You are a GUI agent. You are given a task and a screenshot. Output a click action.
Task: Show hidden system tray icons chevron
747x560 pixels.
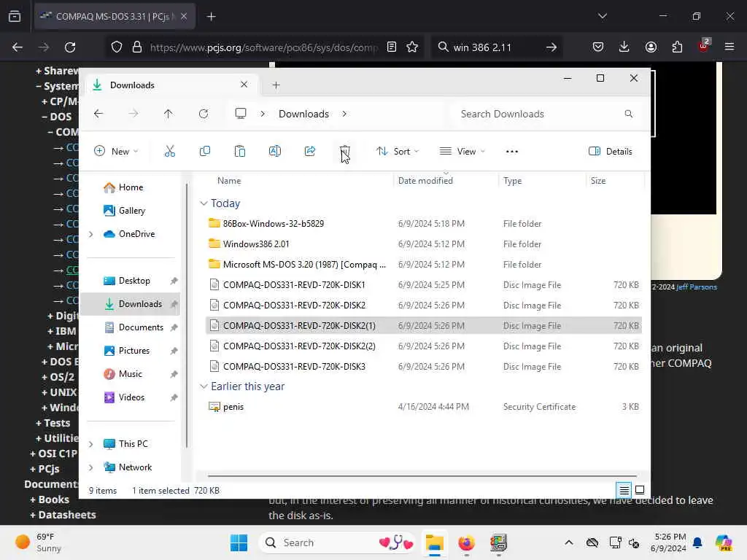(x=569, y=542)
